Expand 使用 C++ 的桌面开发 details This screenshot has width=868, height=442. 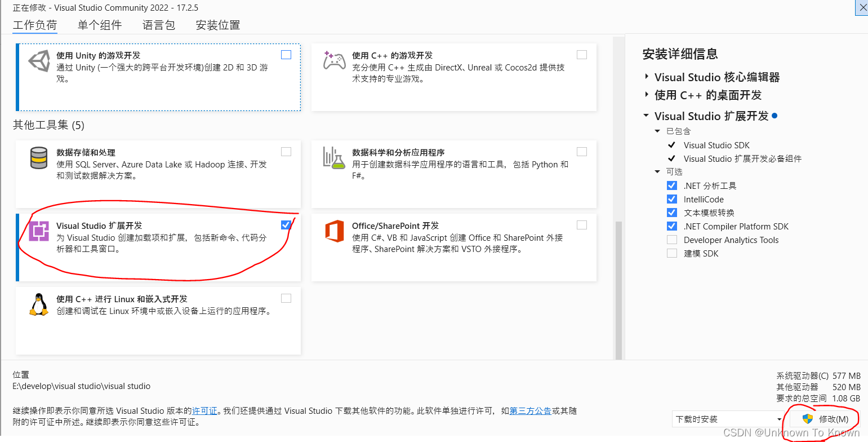click(646, 95)
